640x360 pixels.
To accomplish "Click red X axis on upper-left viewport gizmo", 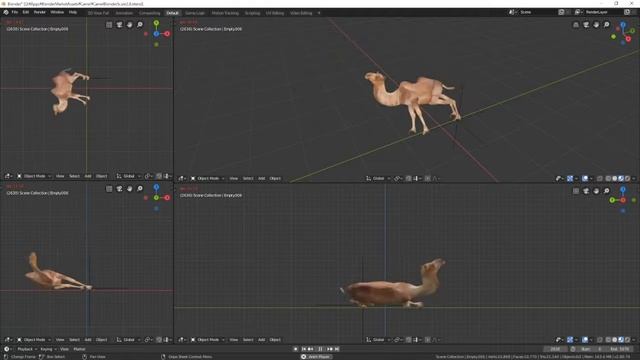I will [x=167, y=34].
